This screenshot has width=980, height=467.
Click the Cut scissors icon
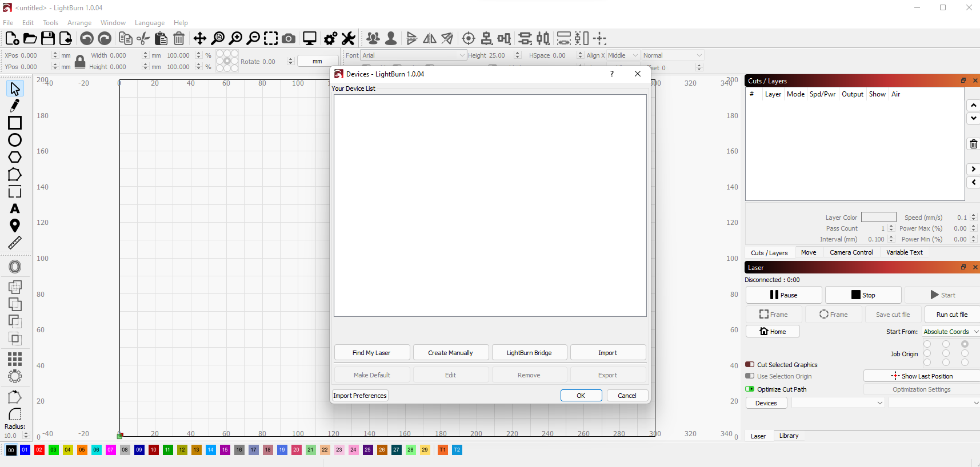point(143,38)
